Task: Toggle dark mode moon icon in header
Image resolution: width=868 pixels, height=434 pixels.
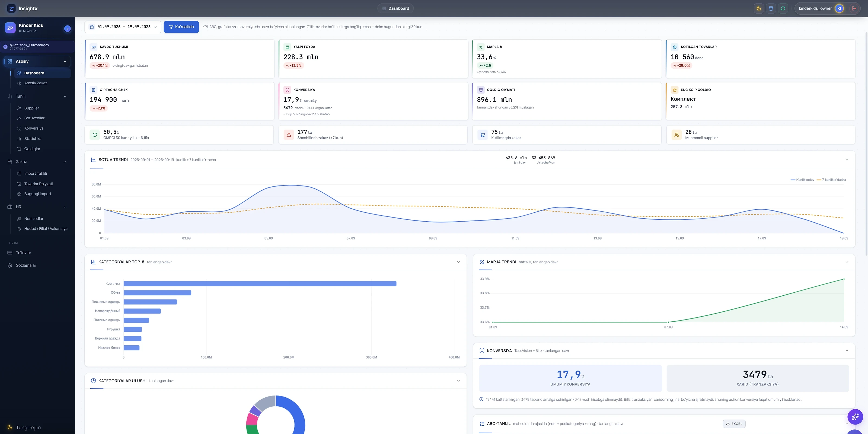Action: (758, 8)
